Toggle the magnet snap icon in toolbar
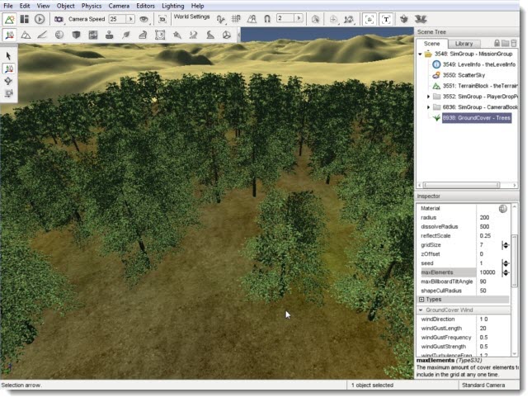Viewport: 532px width, 402px height. [x=267, y=18]
